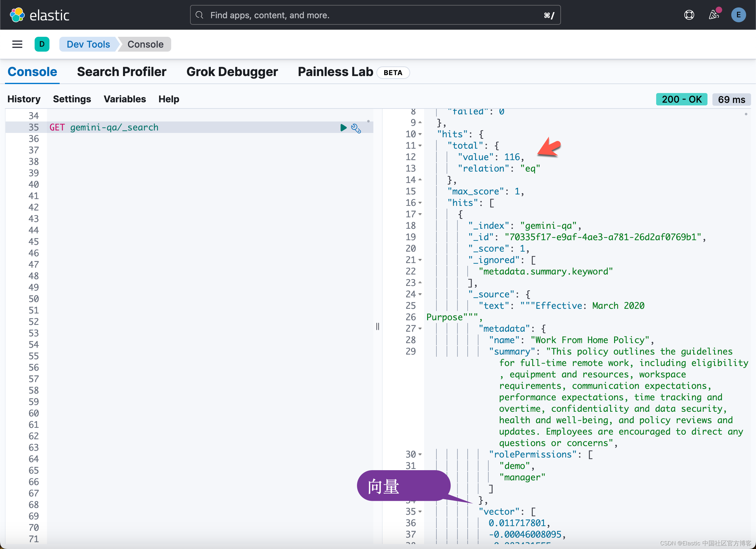This screenshot has width=756, height=549.
Task: Click the "max_score": 1 text
Action: pos(486,191)
